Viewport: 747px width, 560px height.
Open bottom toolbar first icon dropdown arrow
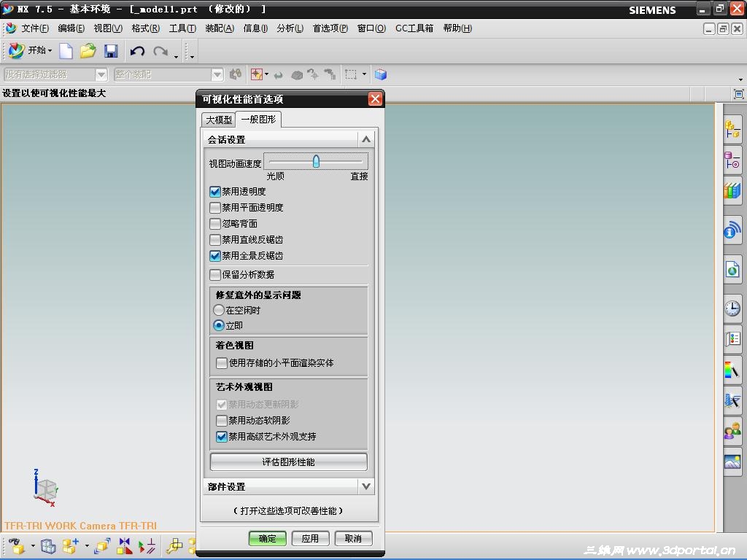tap(33, 545)
